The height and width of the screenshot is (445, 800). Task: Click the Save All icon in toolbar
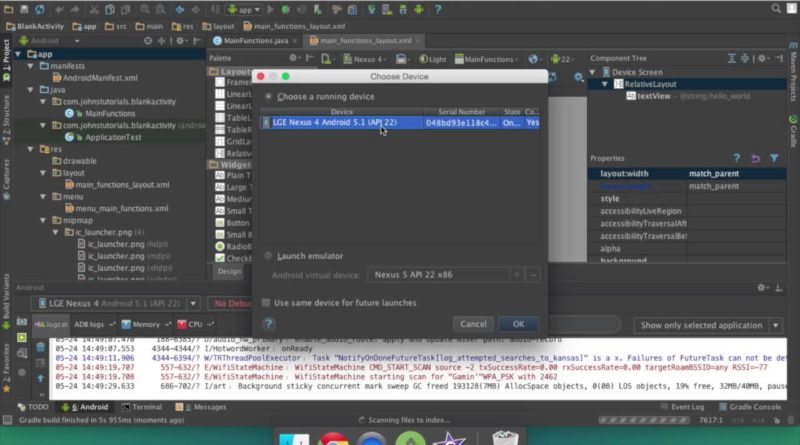[x=24, y=9]
